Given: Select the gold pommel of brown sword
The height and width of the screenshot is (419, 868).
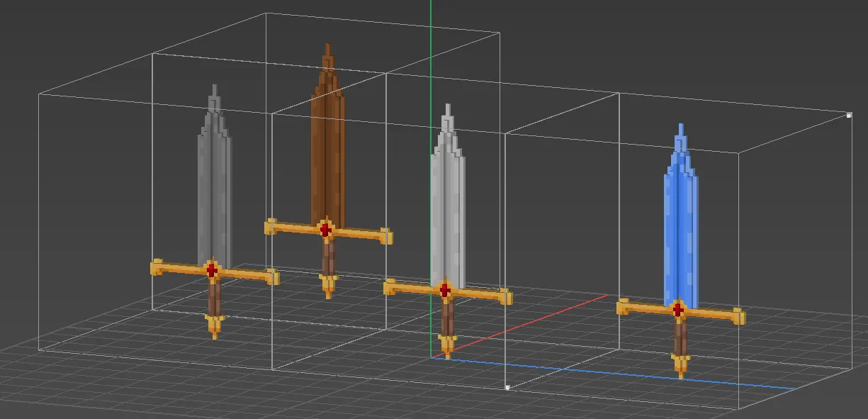Looking at the screenshot, I should tap(328, 286).
